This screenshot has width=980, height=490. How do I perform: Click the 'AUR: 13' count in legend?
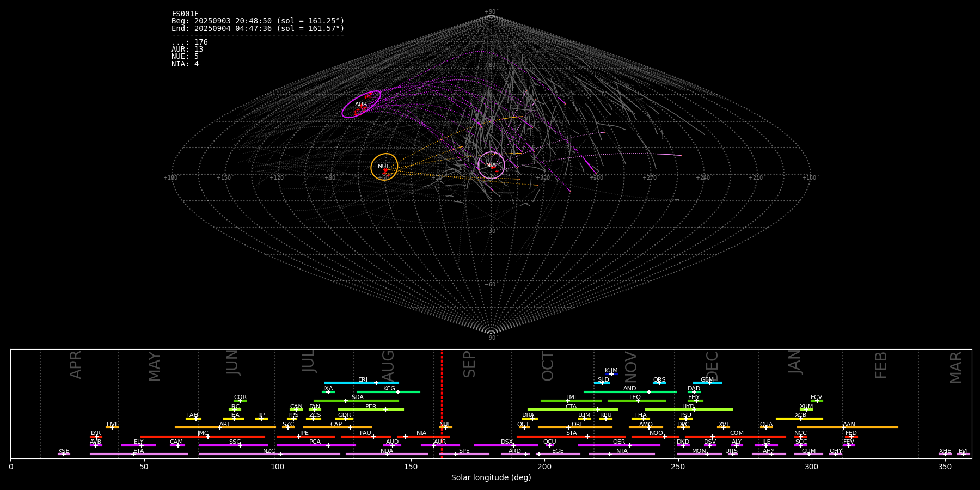tap(187, 50)
